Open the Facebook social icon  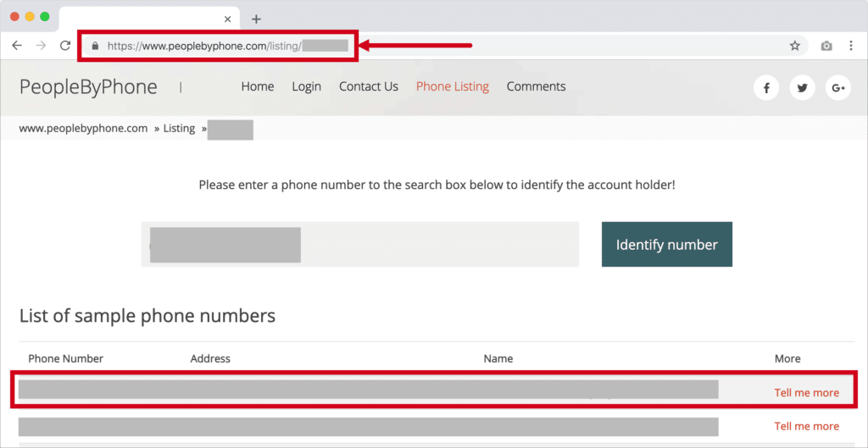pyautogui.click(x=766, y=88)
